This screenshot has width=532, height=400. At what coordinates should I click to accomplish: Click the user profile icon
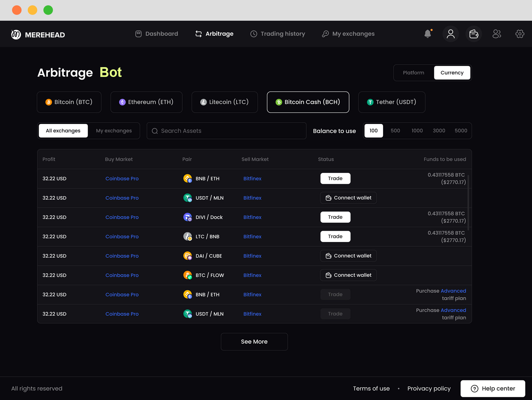(x=451, y=34)
